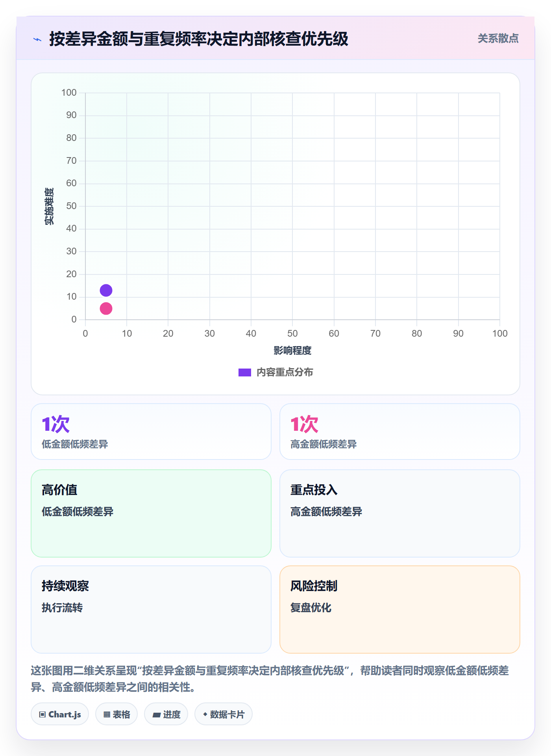Click the 内容重点分布 legend label
551x756 pixels.
pos(285,372)
